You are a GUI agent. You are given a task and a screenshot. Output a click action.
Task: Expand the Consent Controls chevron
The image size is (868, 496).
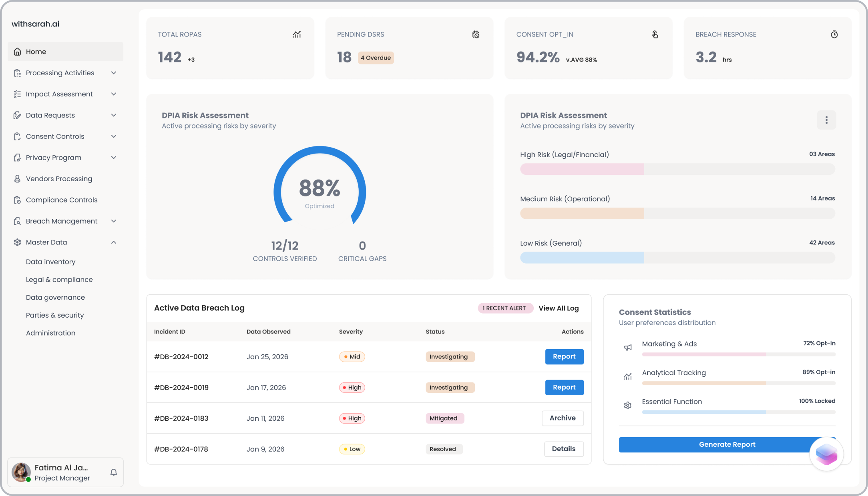tap(114, 136)
